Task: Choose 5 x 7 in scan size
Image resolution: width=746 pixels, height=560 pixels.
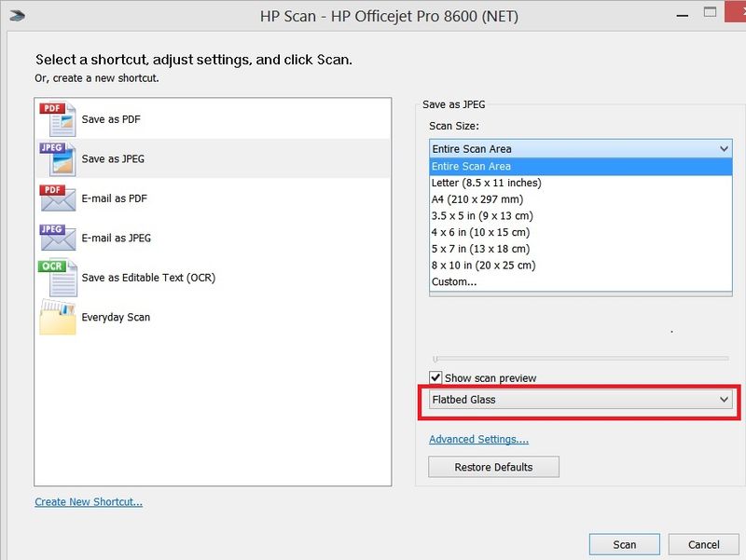Action: (580, 249)
